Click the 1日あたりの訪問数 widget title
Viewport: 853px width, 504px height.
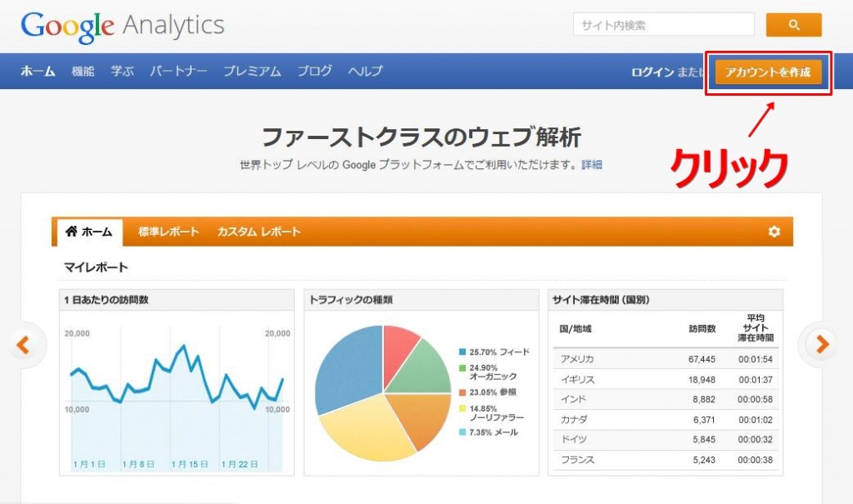click(x=106, y=300)
